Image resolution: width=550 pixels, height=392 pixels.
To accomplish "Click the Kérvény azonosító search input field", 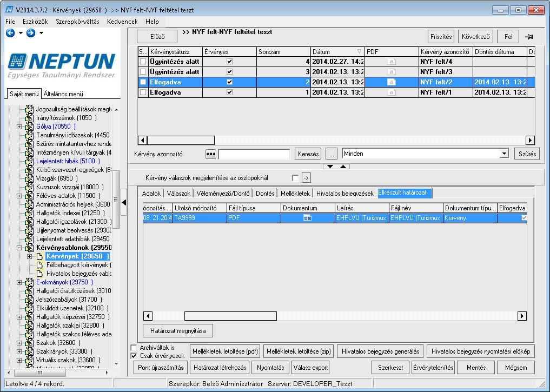I will 254,154.
